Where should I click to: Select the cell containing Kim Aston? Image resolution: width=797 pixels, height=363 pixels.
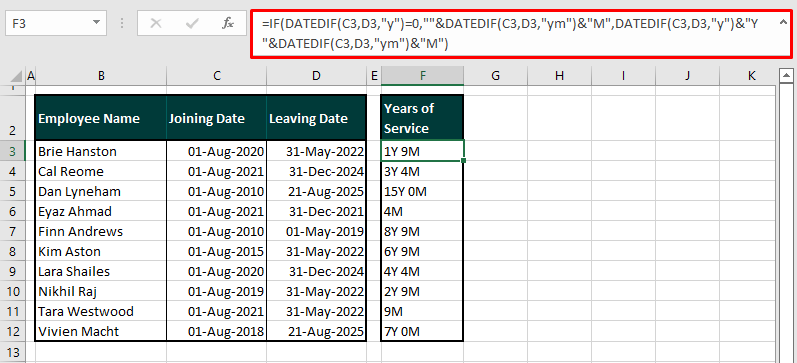(x=101, y=252)
